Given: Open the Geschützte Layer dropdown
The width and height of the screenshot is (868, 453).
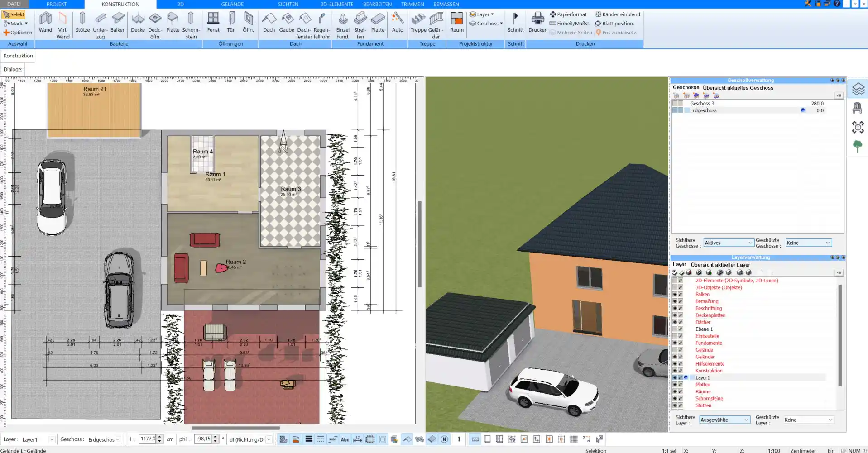Looking at the screenshot, I should tap(809, 420).
